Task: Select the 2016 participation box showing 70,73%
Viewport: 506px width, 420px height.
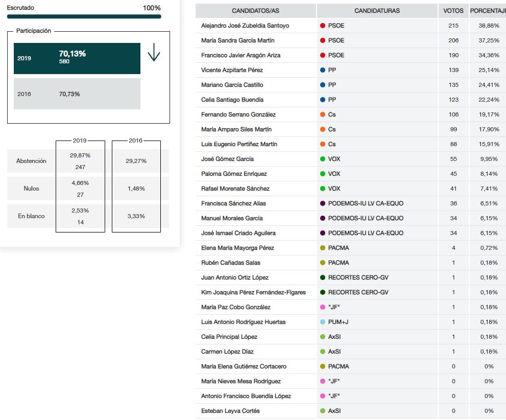Action: point(77,94)
